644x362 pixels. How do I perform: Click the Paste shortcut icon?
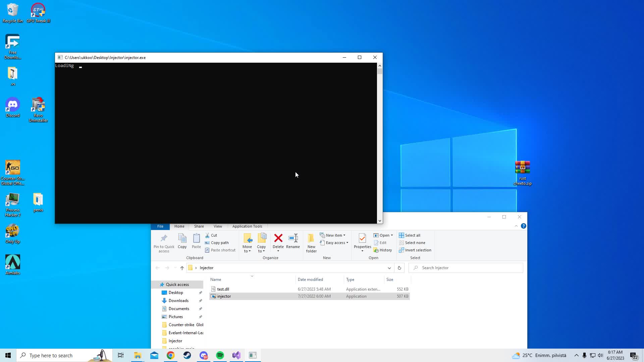click(x=207, y=250)
